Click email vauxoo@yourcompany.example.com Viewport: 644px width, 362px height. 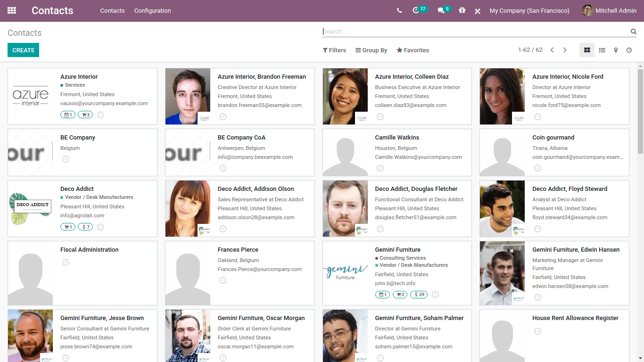[104, 103]
